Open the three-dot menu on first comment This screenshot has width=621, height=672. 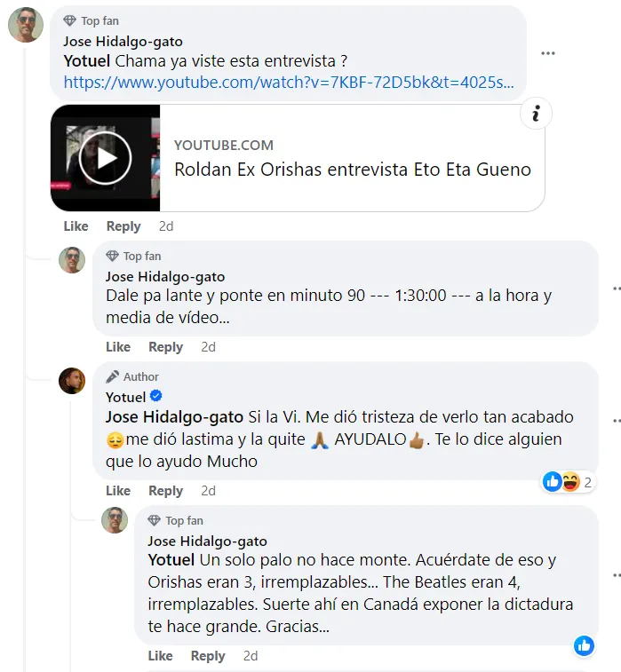point(547,53)
